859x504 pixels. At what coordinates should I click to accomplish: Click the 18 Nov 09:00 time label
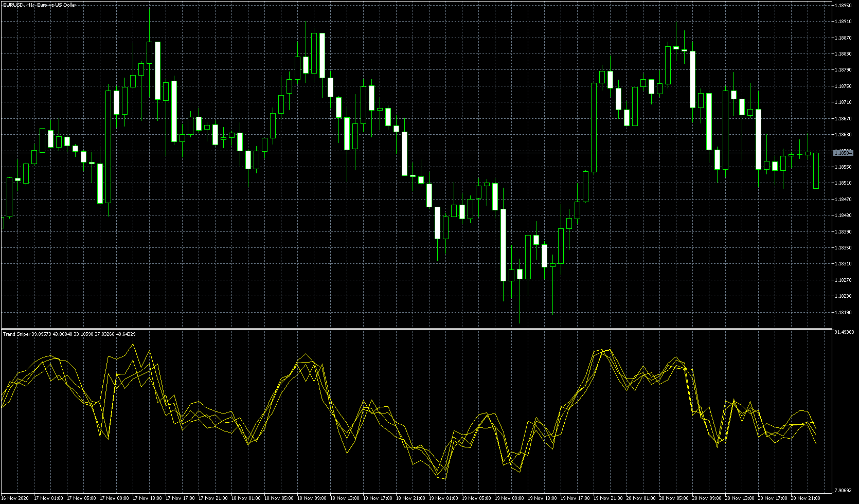click(312, 498)
